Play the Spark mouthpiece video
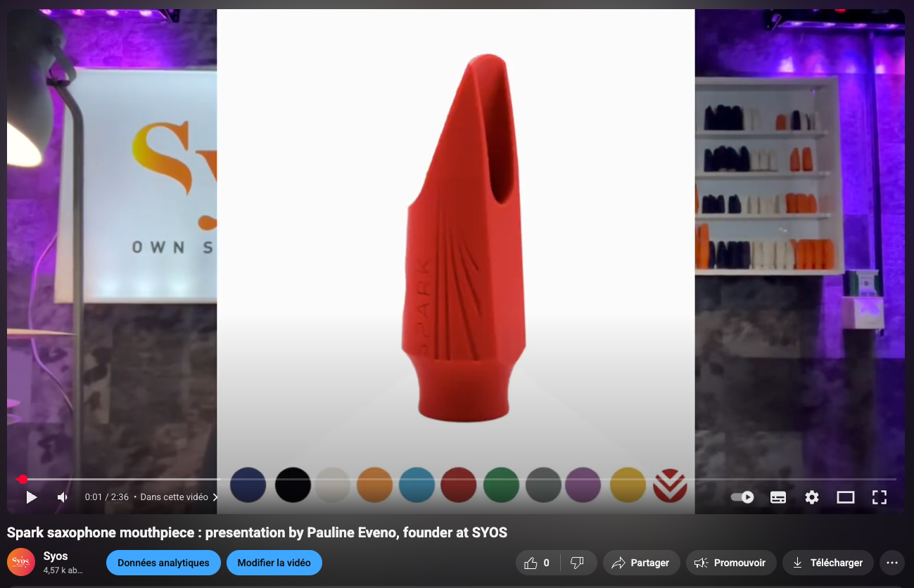This screenshot has height=588, width=914. point(32,497)
